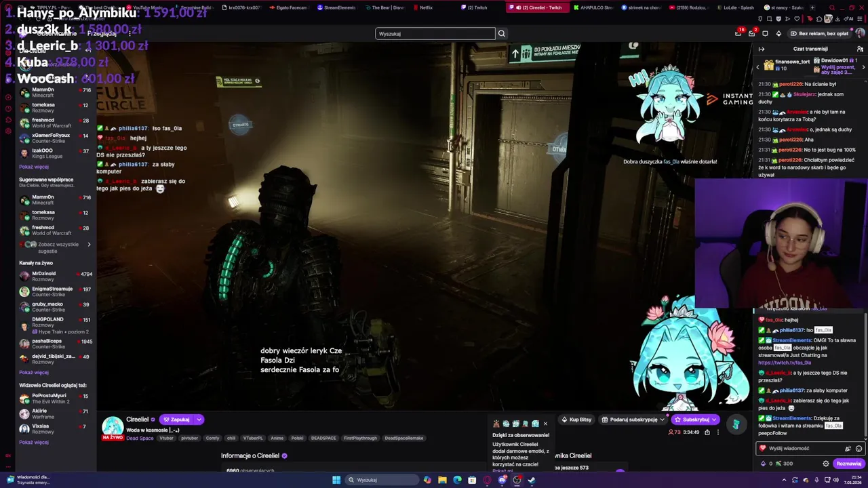
Task: Open File Explorer from taskbar
Action: (x=442, y=480)
